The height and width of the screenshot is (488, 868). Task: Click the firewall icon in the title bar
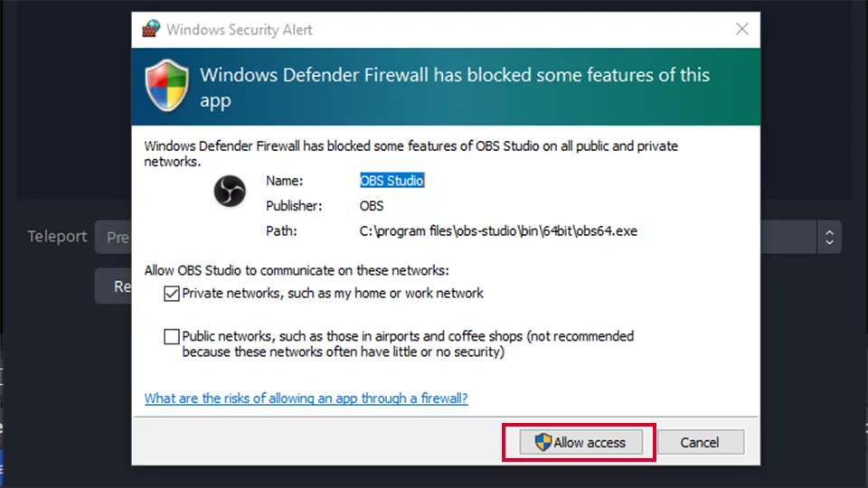pyautogui.click(x=151, y=29)
